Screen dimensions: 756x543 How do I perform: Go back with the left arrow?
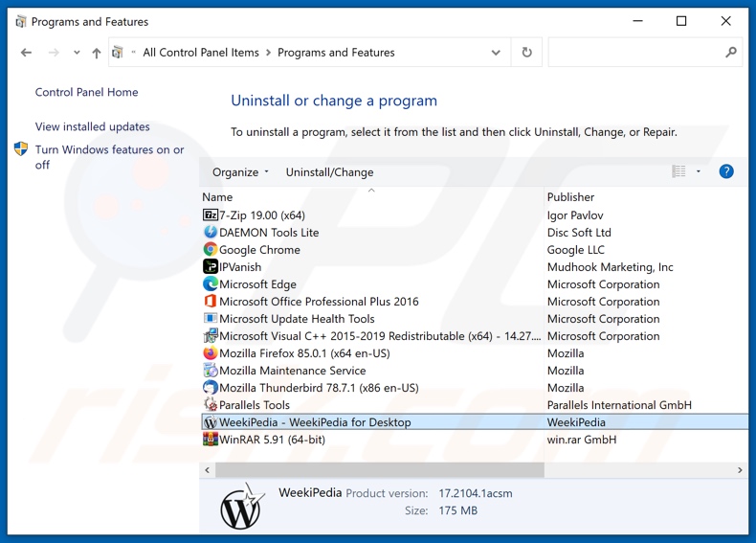coord(27,52)
